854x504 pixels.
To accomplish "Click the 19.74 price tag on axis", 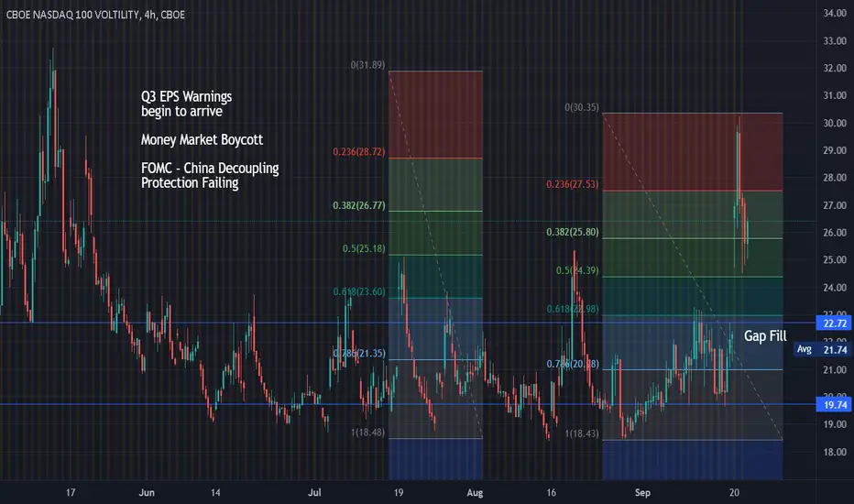I will (x=835, y=405).
